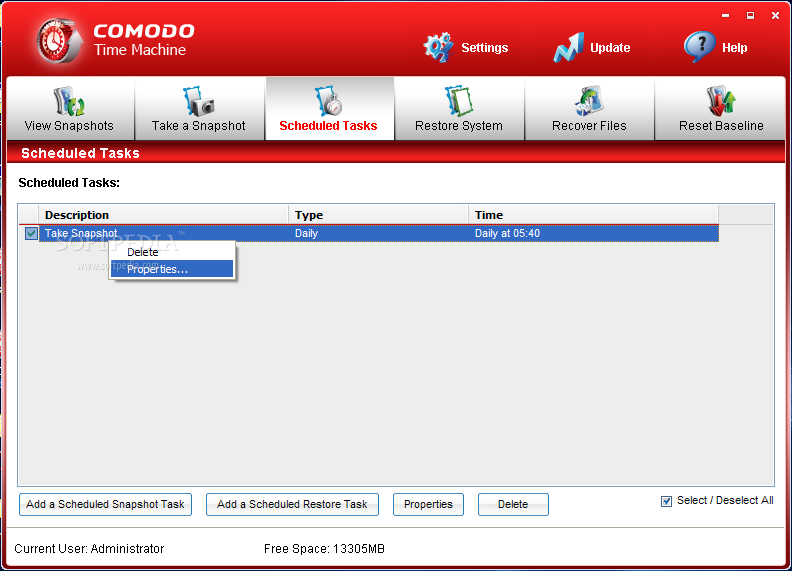
Task: Click the Recover Files icon
Action: point(589,101)
